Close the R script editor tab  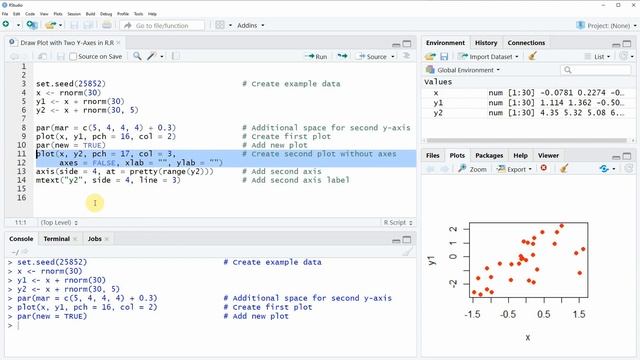[118, 42]
